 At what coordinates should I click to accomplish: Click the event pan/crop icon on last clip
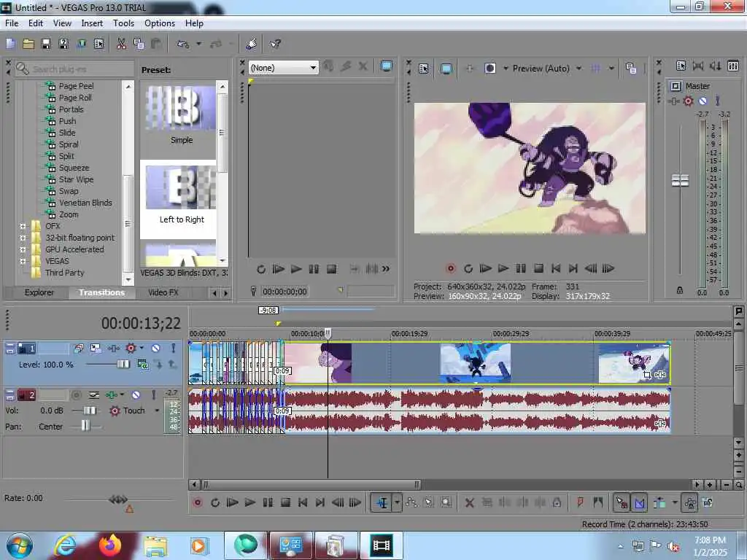click(x=647, y=376)
